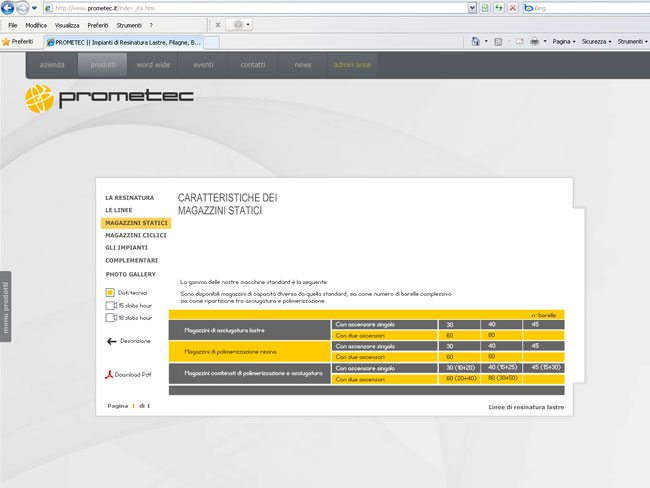Toggle the 18 slabs hour checkbox

click(x=110, y=318)
